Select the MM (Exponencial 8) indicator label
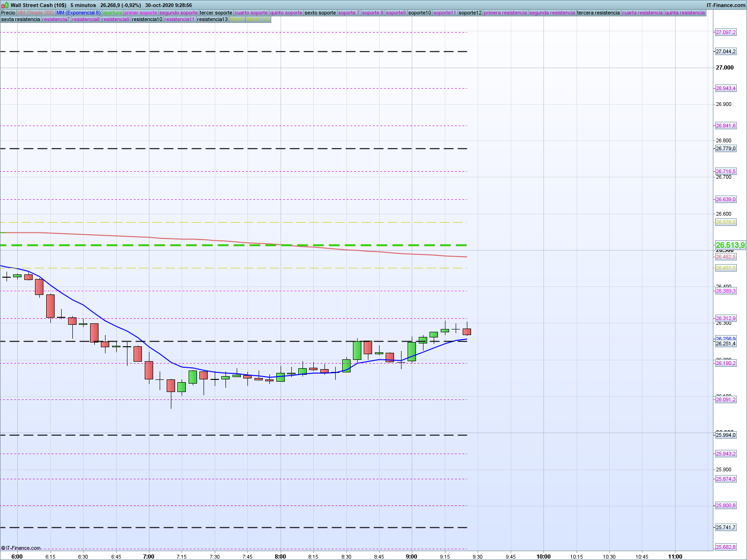 78,13
